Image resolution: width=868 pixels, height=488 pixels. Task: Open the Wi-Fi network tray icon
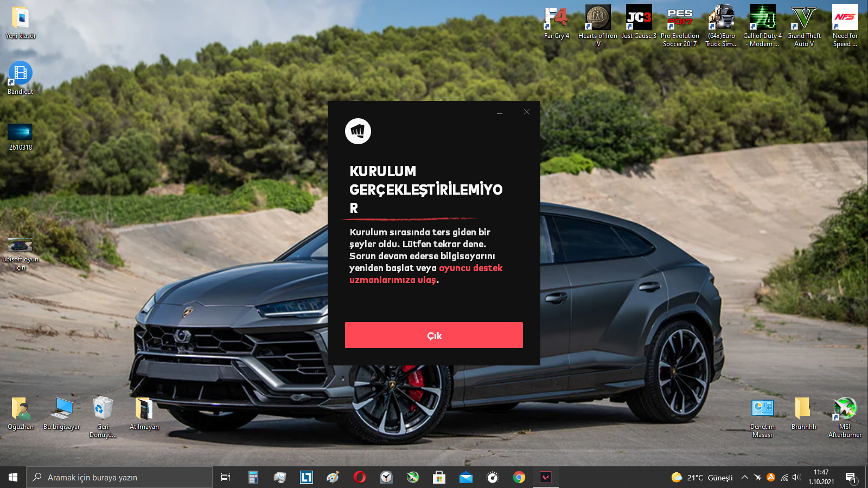click(784, 477)
